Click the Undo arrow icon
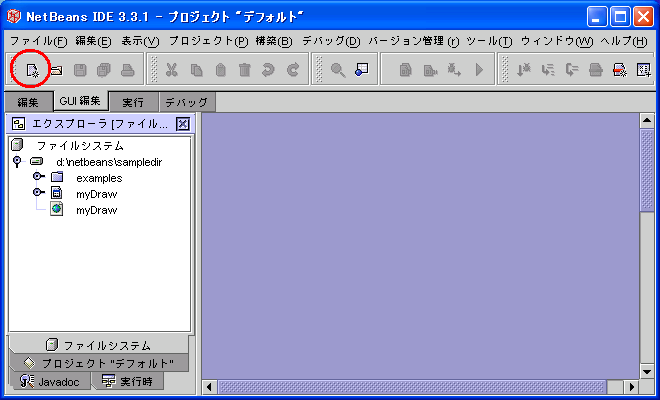Image resolution: width=660 pixels, height=400 pixels. (268, 70)
